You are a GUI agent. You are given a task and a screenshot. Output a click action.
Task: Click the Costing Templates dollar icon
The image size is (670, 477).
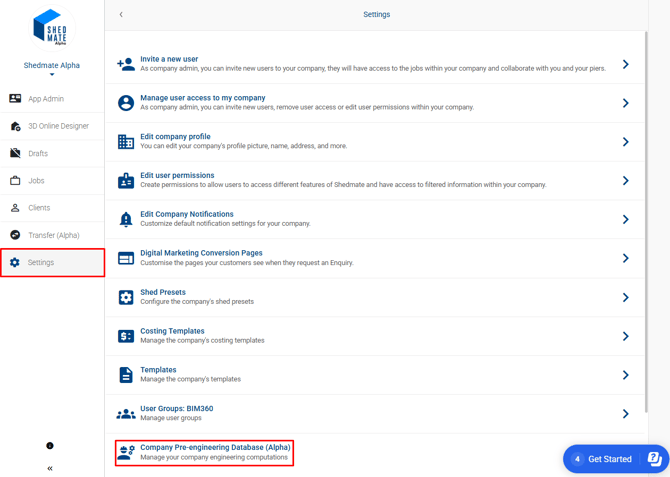[x=126, y=336]
